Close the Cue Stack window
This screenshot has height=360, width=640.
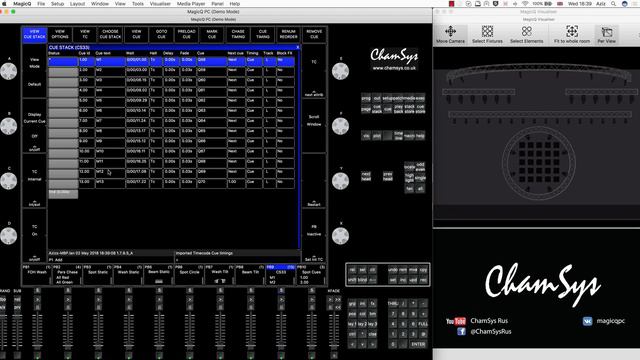(x=298, y=47)
